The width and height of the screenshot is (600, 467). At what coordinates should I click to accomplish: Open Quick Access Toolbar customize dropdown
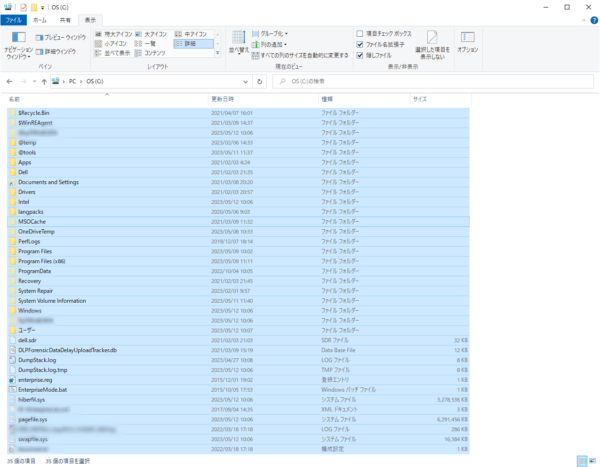(42, 7)
